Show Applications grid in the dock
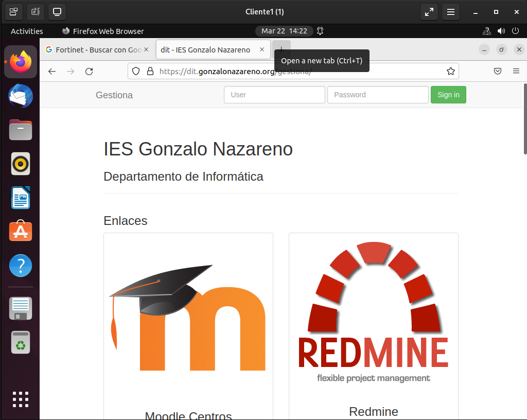Image resolution: width=527 pixels, height=420 pixels. pyautogui.click(x=21, y=399)
